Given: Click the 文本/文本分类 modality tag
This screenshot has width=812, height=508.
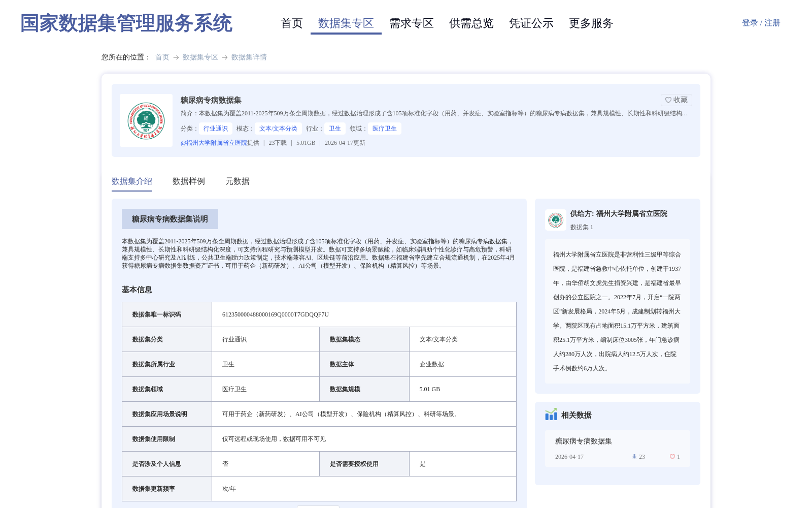Looking at the screenshot, I should (x=278, y=129).
